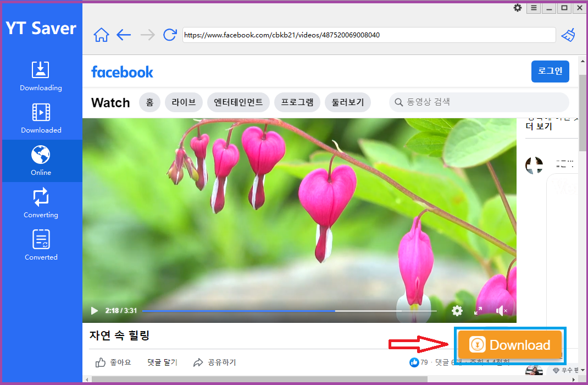Image resolution: width=588 pixels, height=385 pixels.
Task: Play the video
Action: (x=95, y=311)
